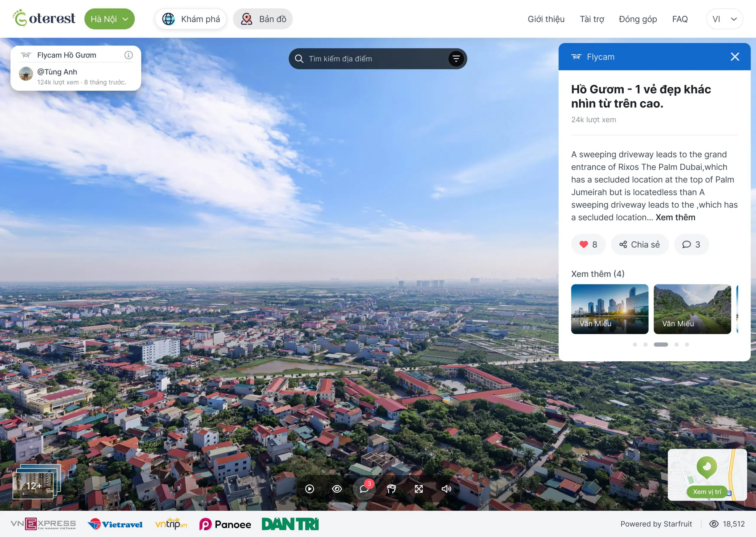The image size is (756, 537).
Task: Click the filter icon in search bar
Action: (456, 59)
